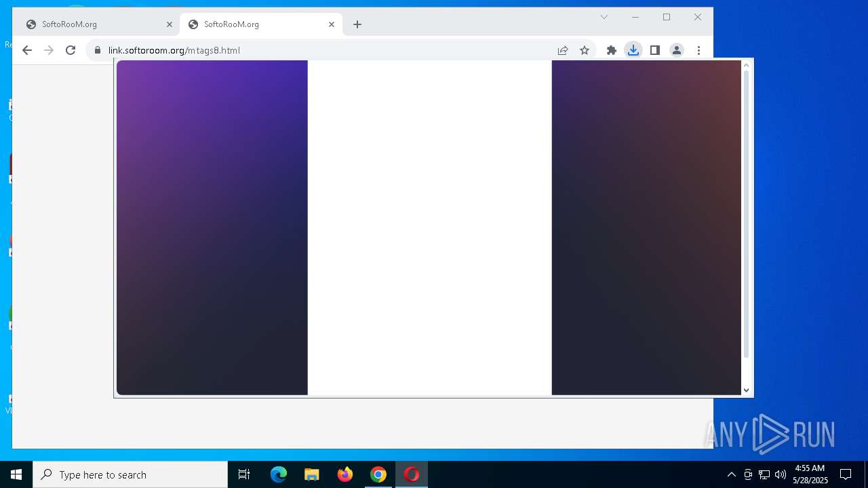
Task: Click the address bar URL
Action: (x=174, y=50)
